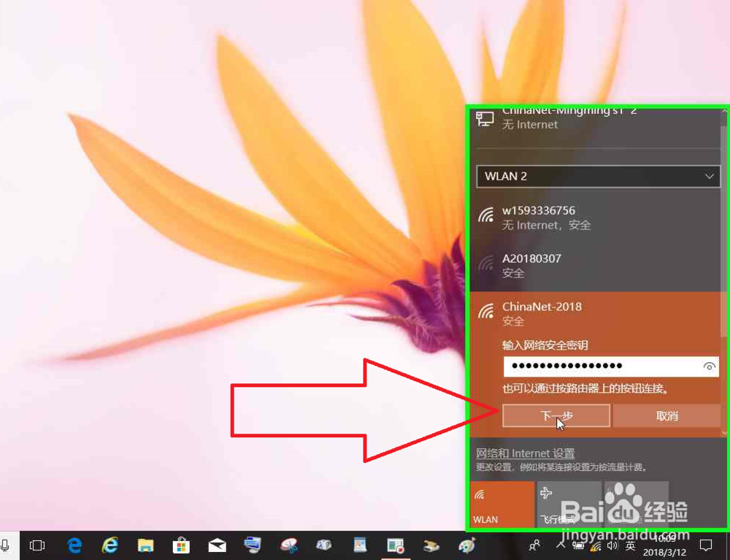Open 网络和 Internet 设置 link

click(524, 453)
